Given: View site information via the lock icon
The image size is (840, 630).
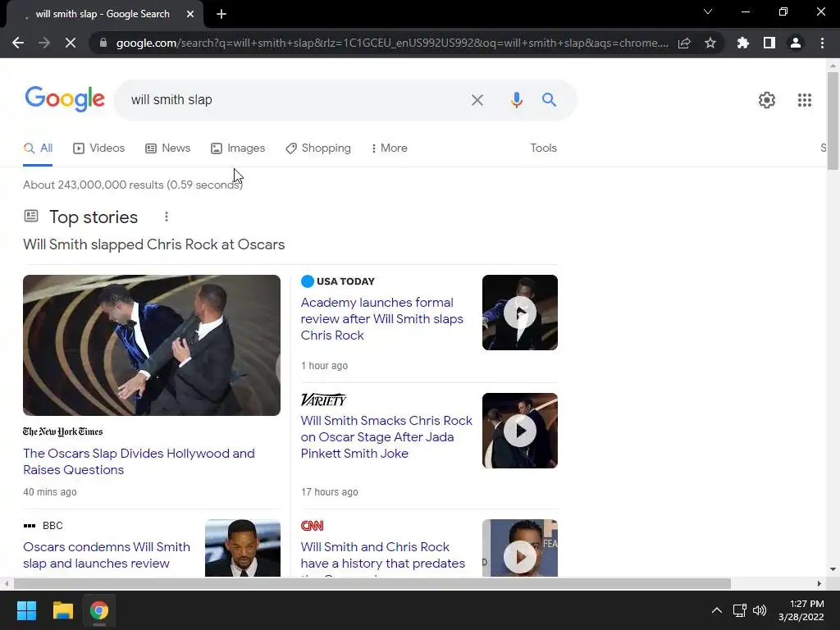Looking at the screenshot, I should tap(103, 43).
